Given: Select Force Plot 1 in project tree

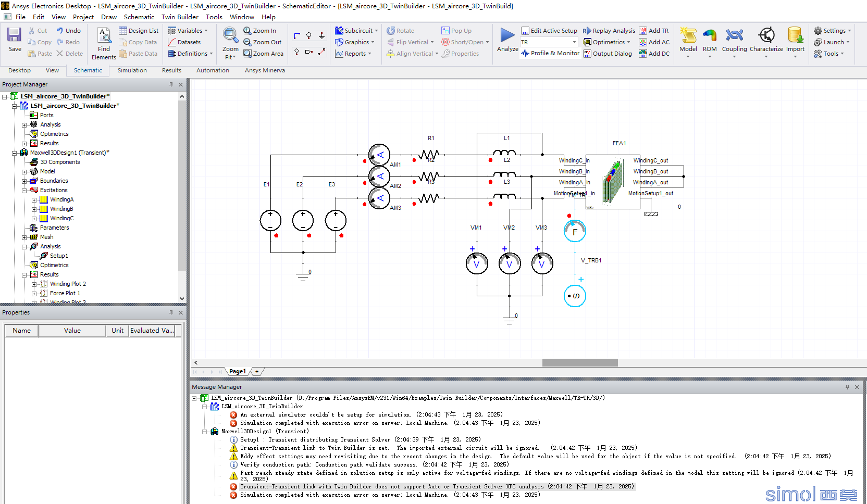Looking at the screenshot, I should (x=65, y=293).
